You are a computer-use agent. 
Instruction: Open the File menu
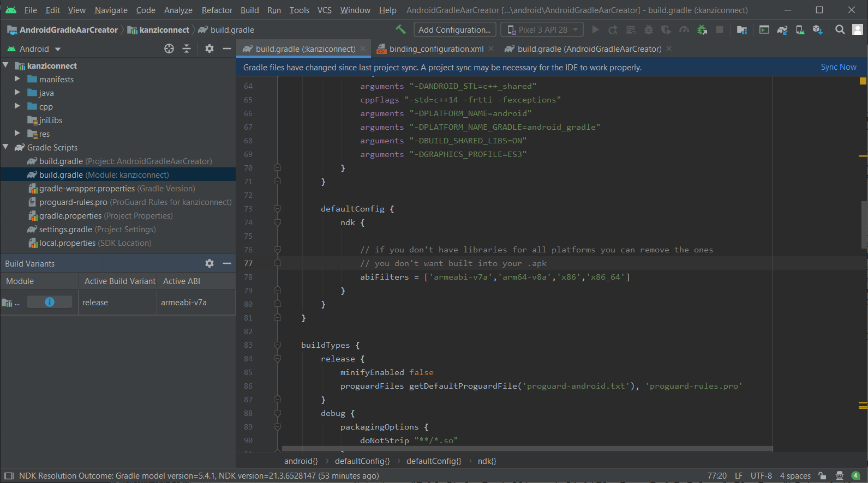point(31,10)
